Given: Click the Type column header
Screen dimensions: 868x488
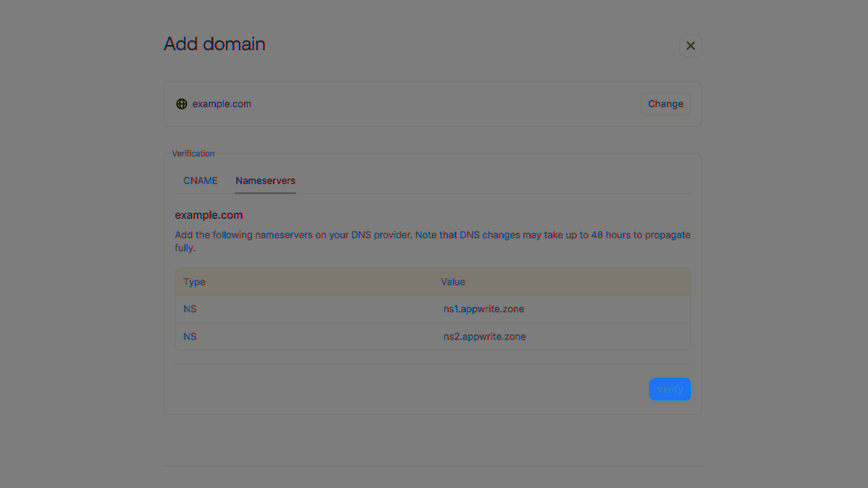Looking at the screenshot, I should (x=194, y=281).
